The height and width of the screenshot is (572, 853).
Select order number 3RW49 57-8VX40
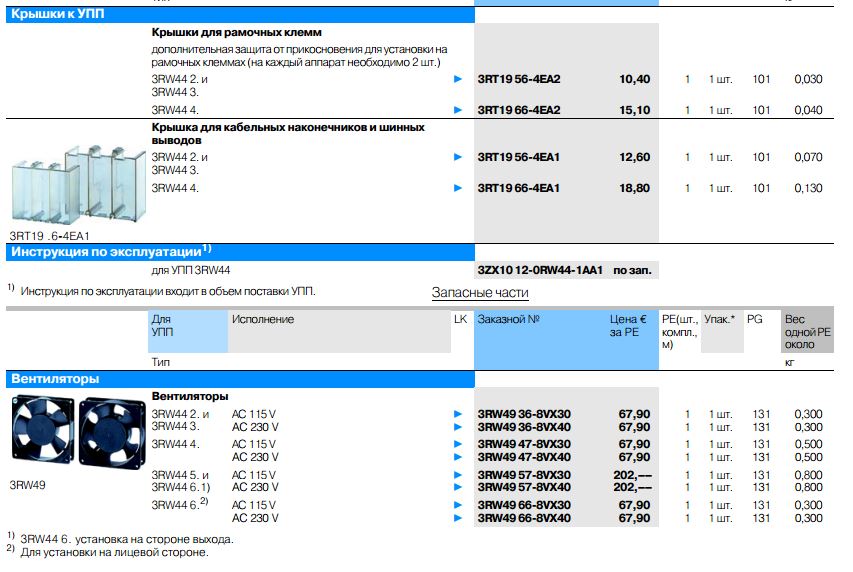(x=524, y=487)
